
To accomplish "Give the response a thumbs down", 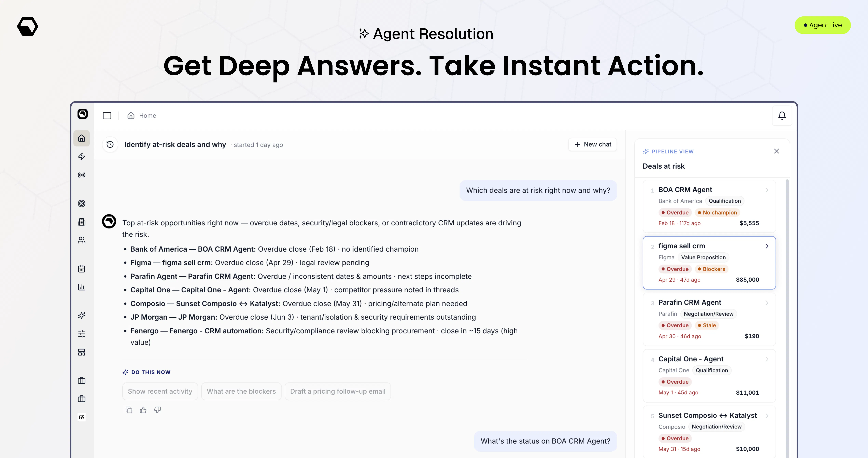I will [x=157, y=410].
